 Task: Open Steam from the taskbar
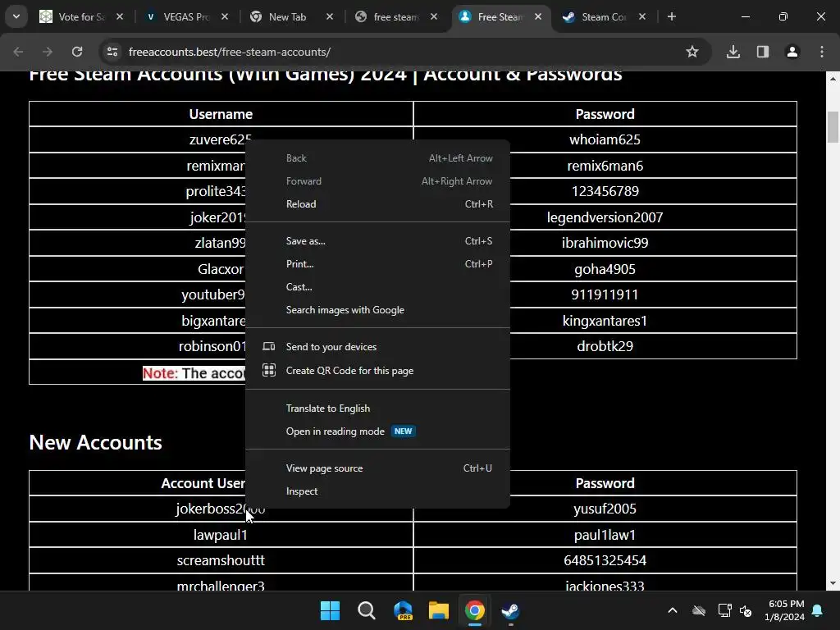point(510,610)
